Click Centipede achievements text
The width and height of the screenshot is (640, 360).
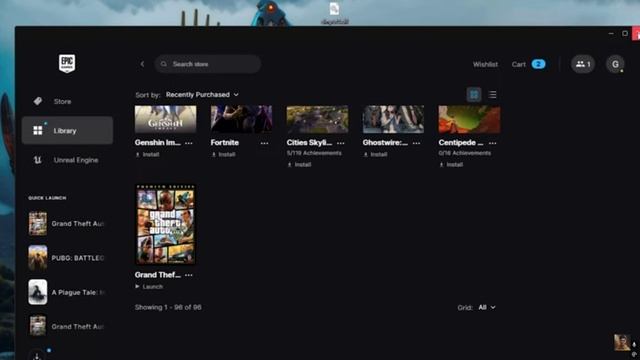[464, 153]
